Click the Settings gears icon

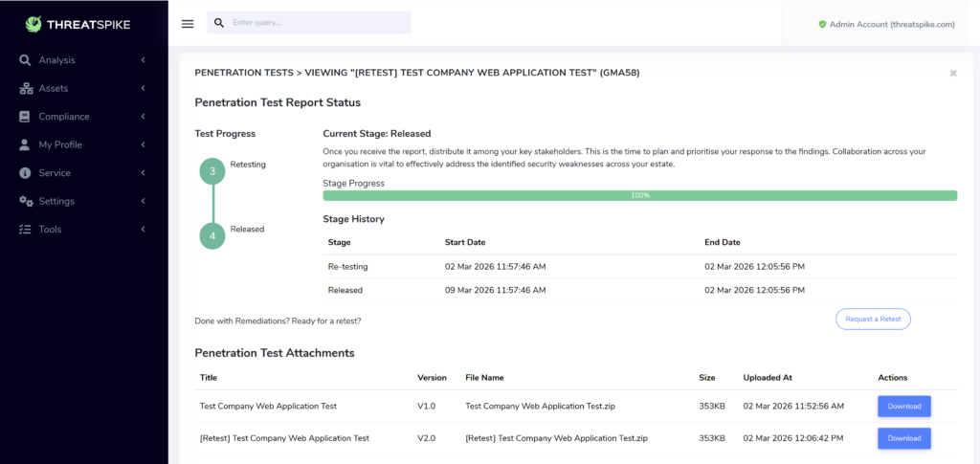pyautogui.click(x=25, y=201)
